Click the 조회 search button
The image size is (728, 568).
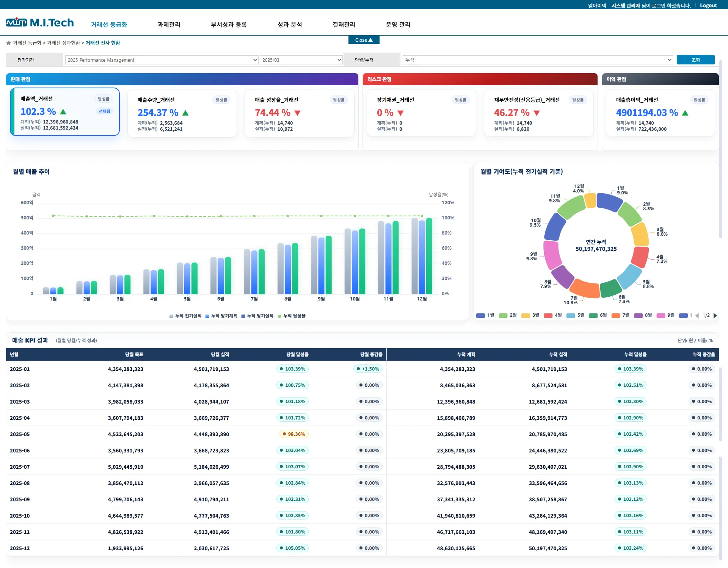pos(696,60)
